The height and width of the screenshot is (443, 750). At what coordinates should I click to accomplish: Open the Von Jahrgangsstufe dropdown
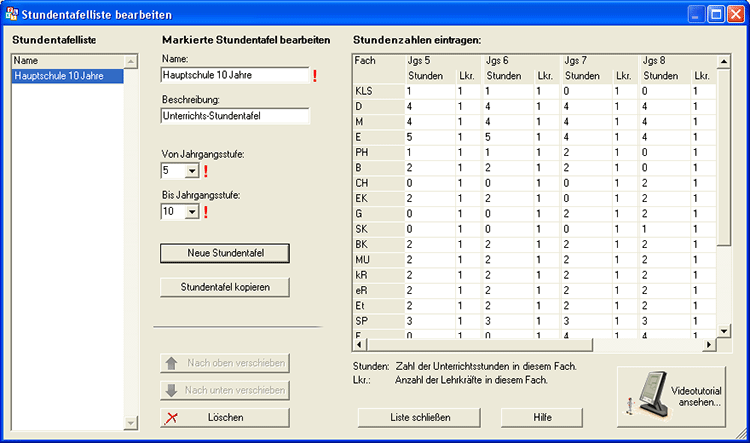pyautogui.click(x=191, y=171)
